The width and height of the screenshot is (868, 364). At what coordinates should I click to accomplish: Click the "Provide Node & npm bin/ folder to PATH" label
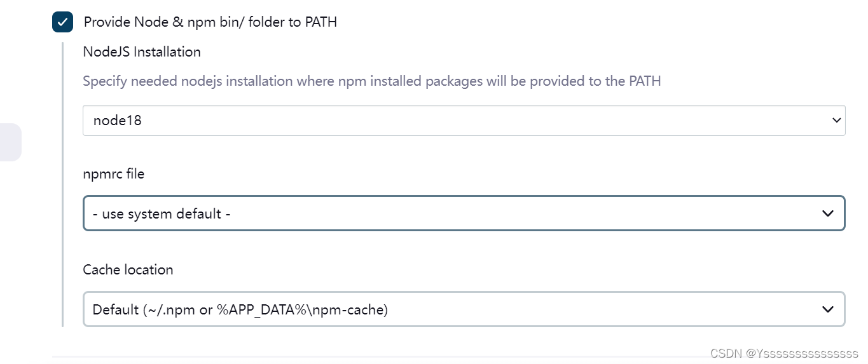tap(210, 22)
